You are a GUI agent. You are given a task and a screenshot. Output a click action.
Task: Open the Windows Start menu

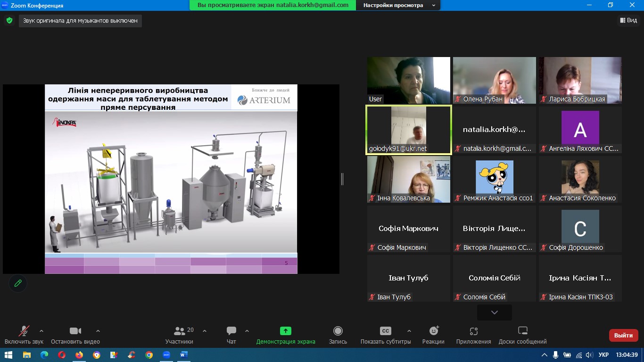click(9, 355)
